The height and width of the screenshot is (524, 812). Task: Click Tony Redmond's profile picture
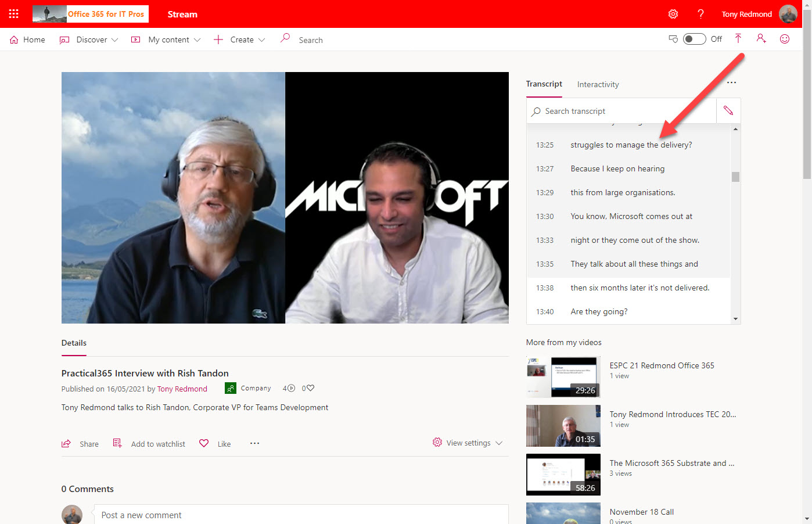coord(788,14)
